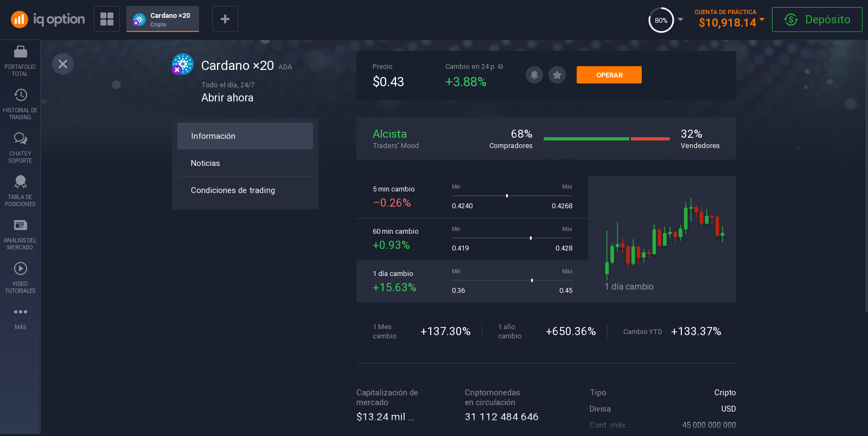Screen dimensions: 868x436
Task: Click the USD Divisa value
Action: [729, 409]
